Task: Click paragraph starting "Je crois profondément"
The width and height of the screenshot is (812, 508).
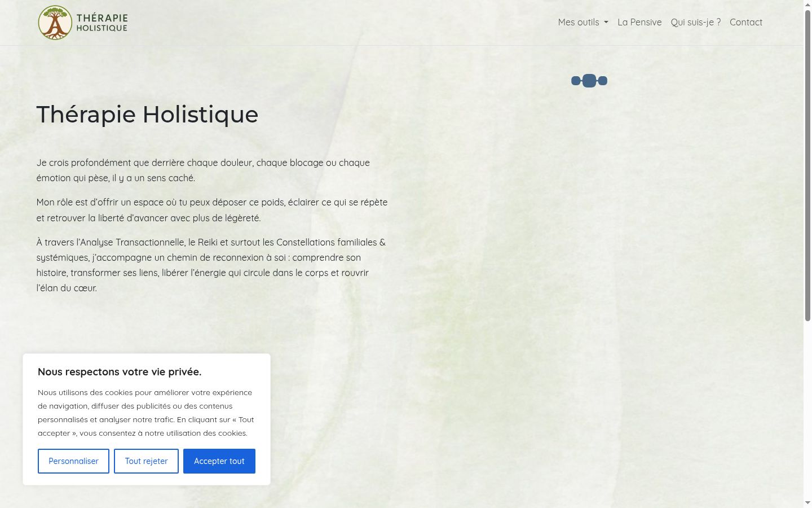Action: click(203, 170)
